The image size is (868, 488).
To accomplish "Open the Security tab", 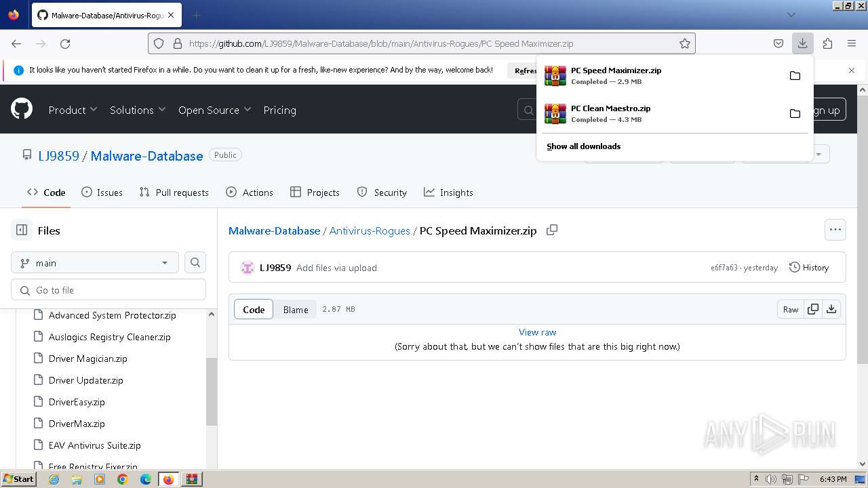I will (382, 192).
